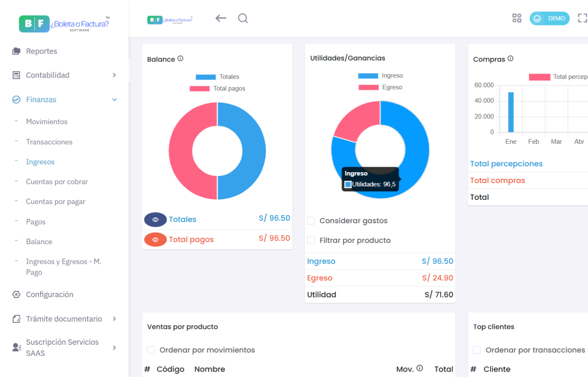Collapse the Finanzas submenu chevron
This screenshot has width=588, height=377.
tap(114, 99)
